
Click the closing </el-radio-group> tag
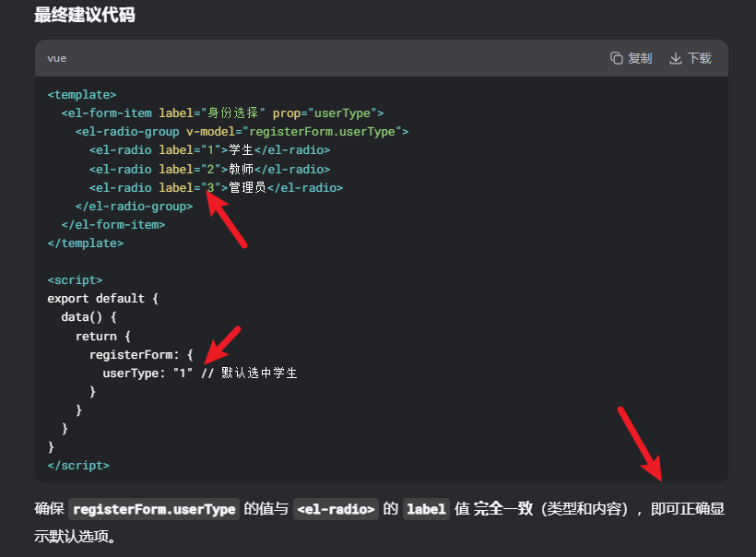click(x=134, y=207)
